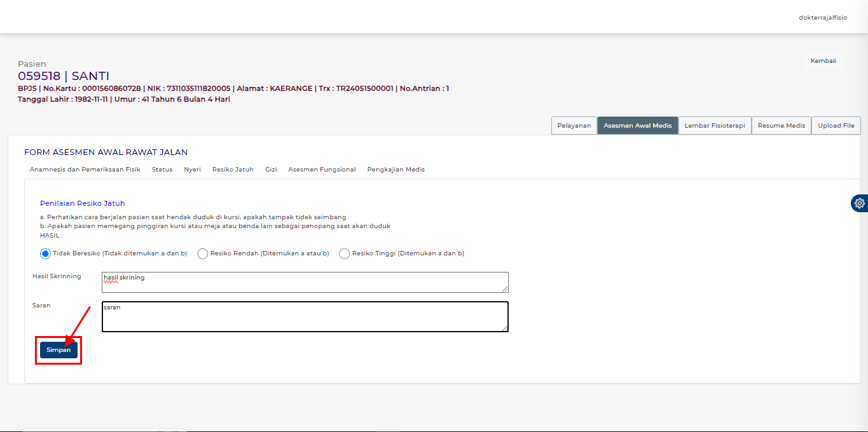Image resolution: width=868 pixels, height=432 pixels.
Task: Switch to Upload File tab
Action: tap(836, 126)
